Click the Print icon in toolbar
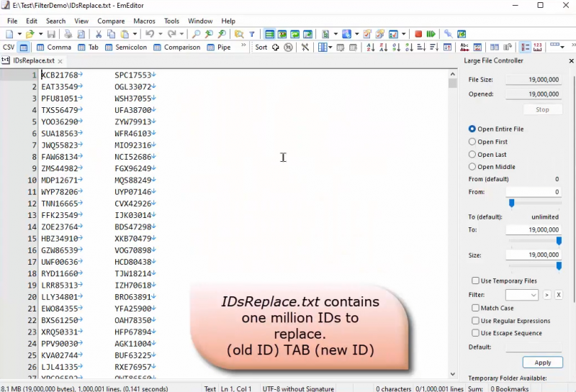576x392 pixels. [x=68, y=34]
